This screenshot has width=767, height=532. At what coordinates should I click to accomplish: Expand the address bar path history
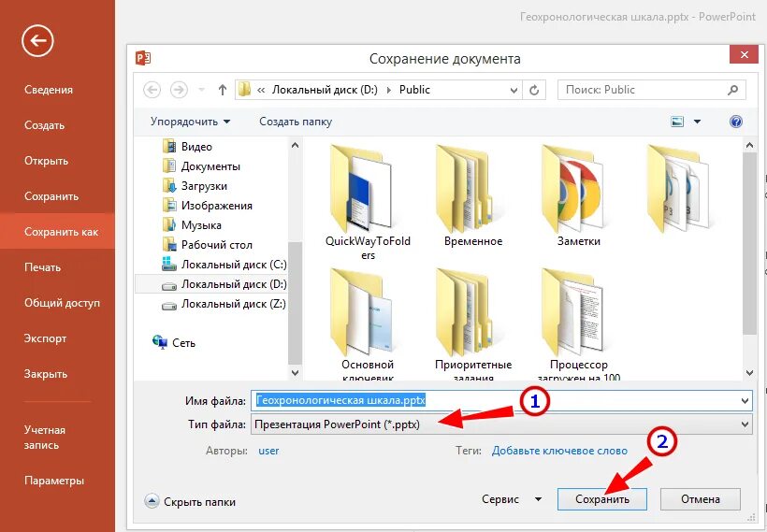tap(514, 90)
